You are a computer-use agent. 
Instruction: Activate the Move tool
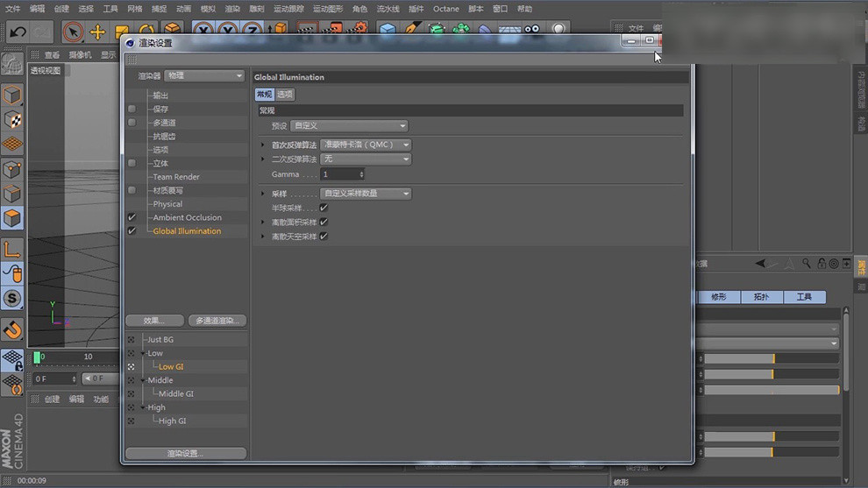[x=97, y=32]
